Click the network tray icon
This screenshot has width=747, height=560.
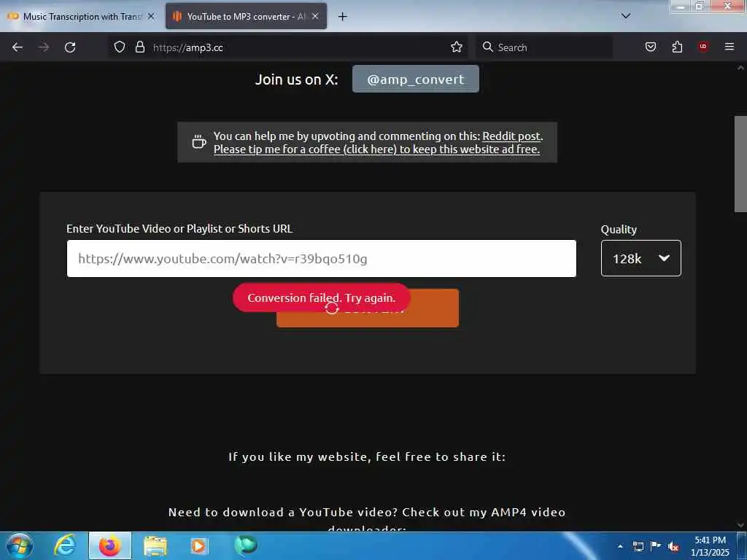(638, 546)
